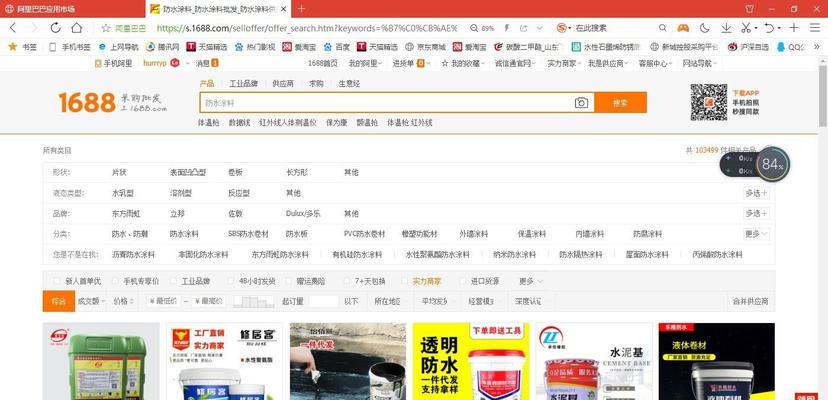Check the 赠运费险 filter checkbox
This screenshot has height=400, width=828.
click(x=288, y=281)
